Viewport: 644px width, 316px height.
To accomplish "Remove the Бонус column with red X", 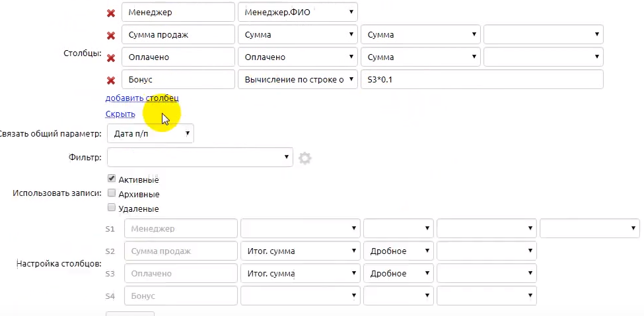I will point(111,80).
